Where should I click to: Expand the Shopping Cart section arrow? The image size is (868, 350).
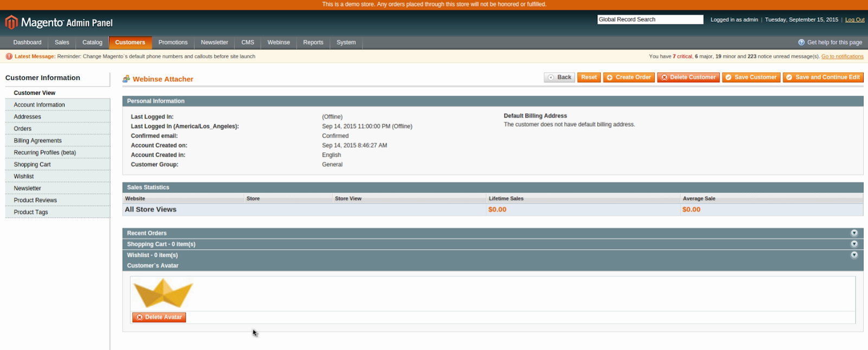tap(854, 244)
